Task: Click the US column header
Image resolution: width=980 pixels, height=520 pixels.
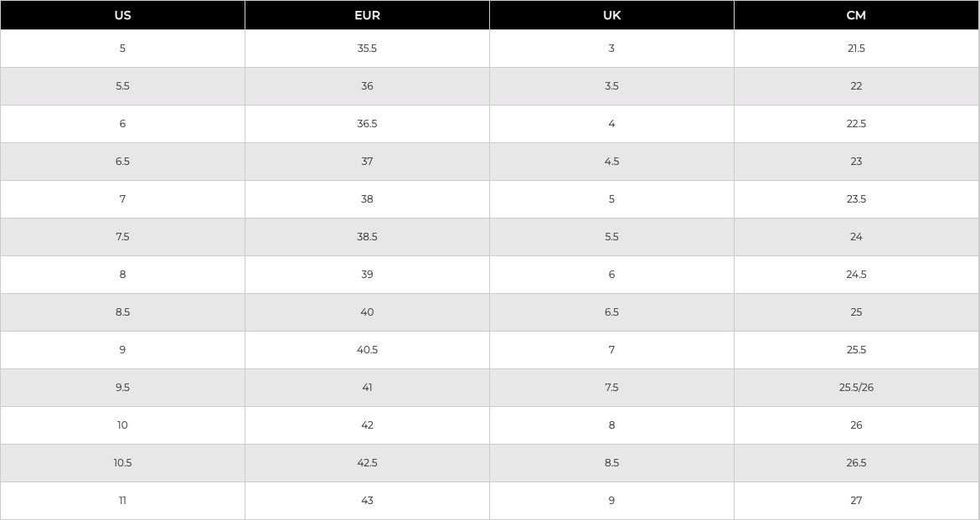Action: point(122,15)
